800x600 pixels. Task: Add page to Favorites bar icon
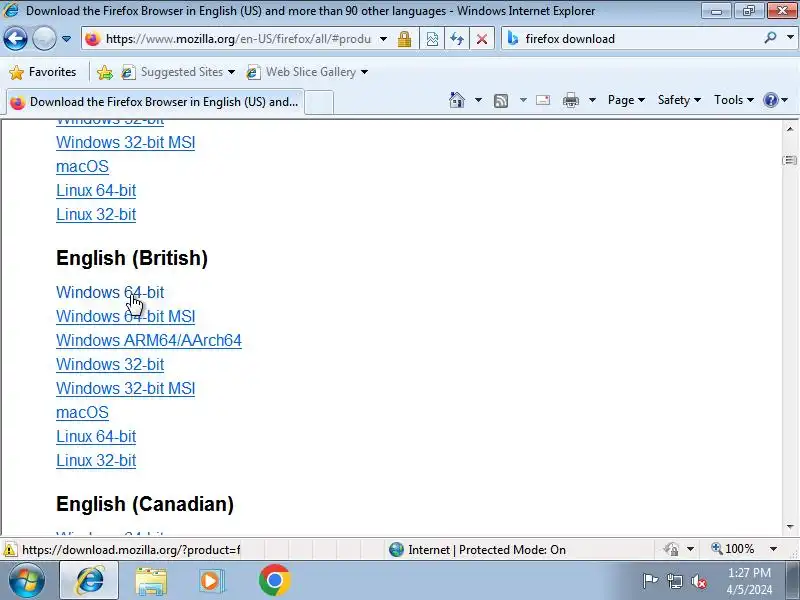coord(105,72)
